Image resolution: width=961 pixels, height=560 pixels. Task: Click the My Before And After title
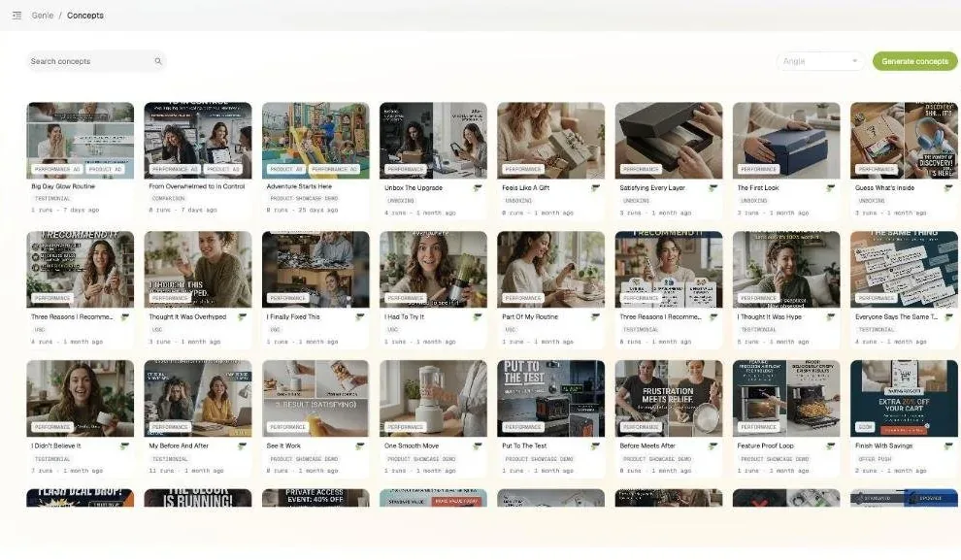pyautogui.click(x=179, y=446)
